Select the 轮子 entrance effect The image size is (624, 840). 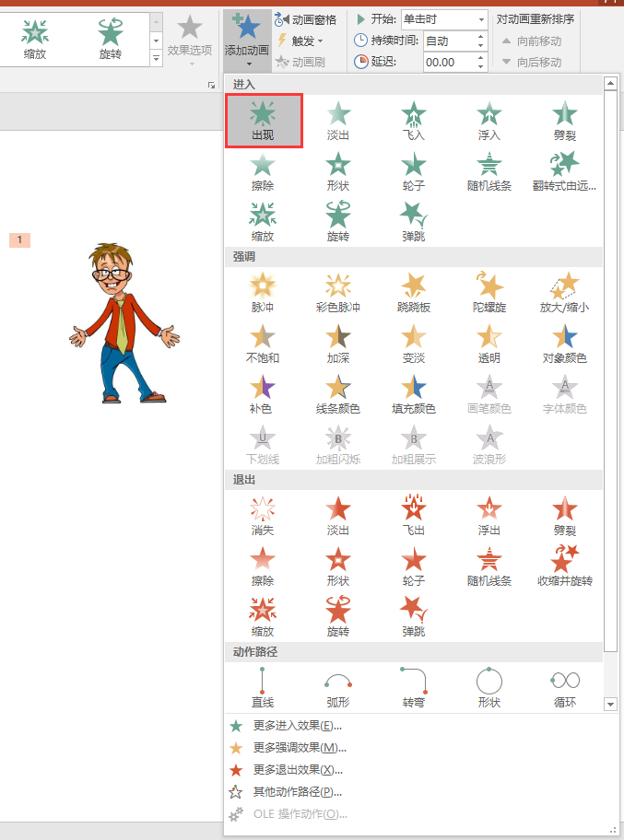(x=414, y=172)
